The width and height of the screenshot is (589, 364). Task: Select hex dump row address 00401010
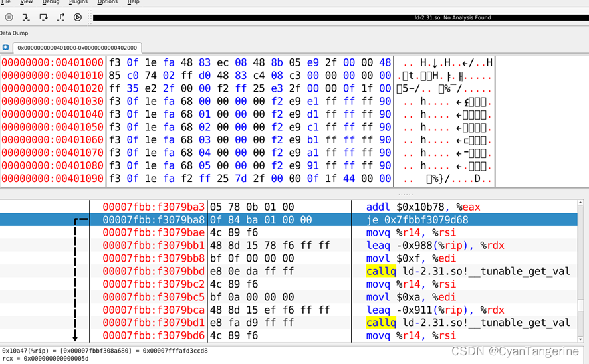tap(53, 76)
